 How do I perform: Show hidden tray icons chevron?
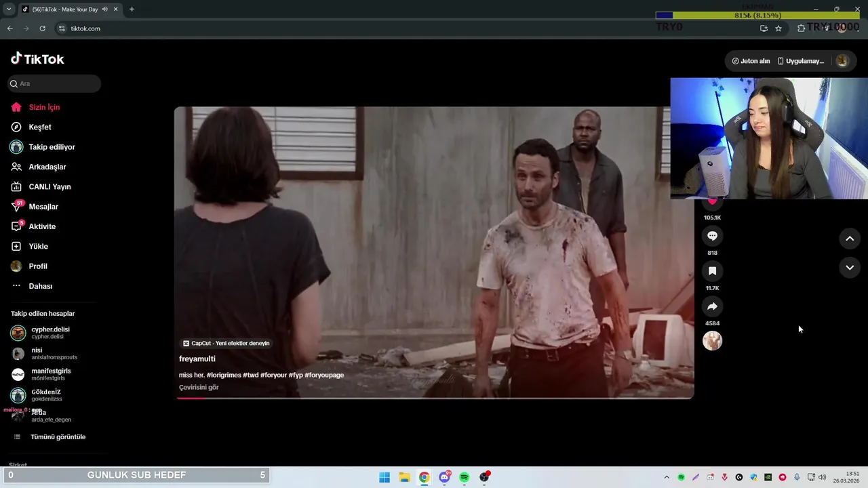(x=667, y=477)
